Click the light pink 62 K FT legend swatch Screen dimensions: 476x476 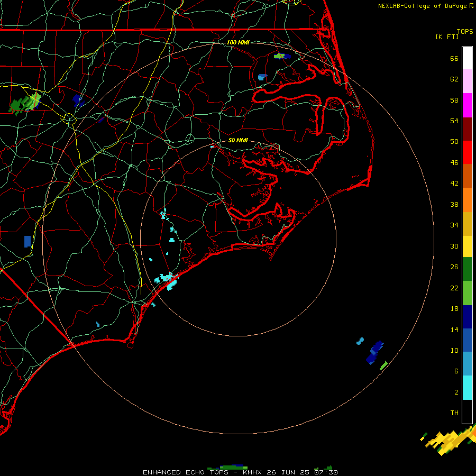pyautogui.click(x=467, y=81)
